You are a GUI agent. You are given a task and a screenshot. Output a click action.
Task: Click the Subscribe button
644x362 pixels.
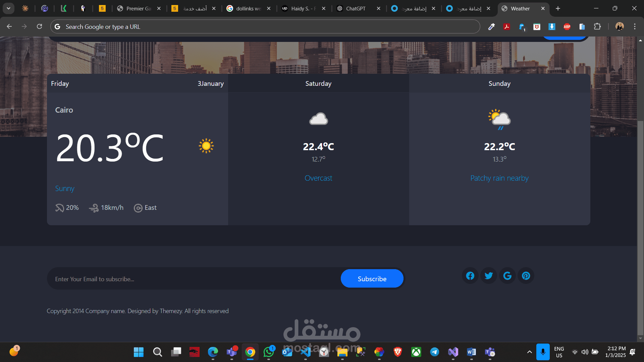tap(372, 279)
